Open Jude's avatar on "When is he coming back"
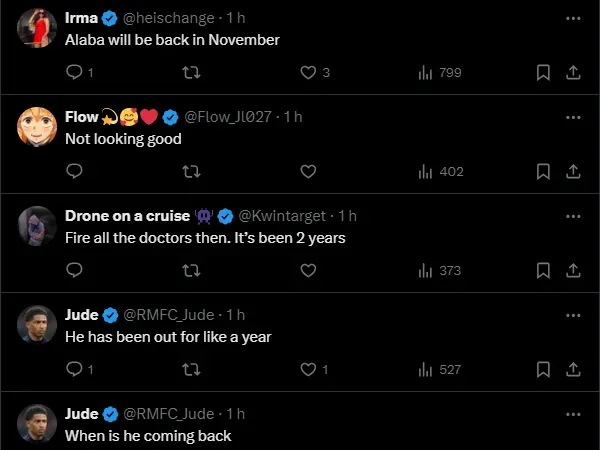 (x=37, y=422)
